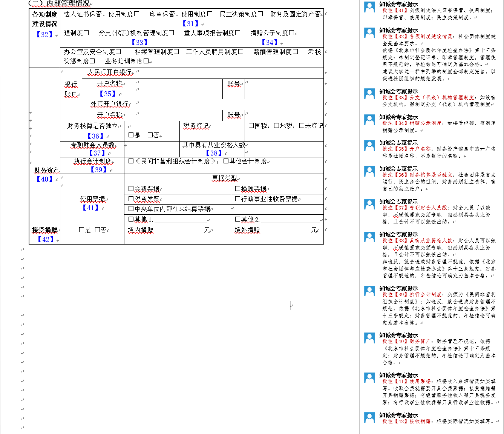The width and height of the screenshot is (504, 434).
Task: Click the avatar icon of comment 【37】
Action: pyautogui.click(x=369, y=205)
